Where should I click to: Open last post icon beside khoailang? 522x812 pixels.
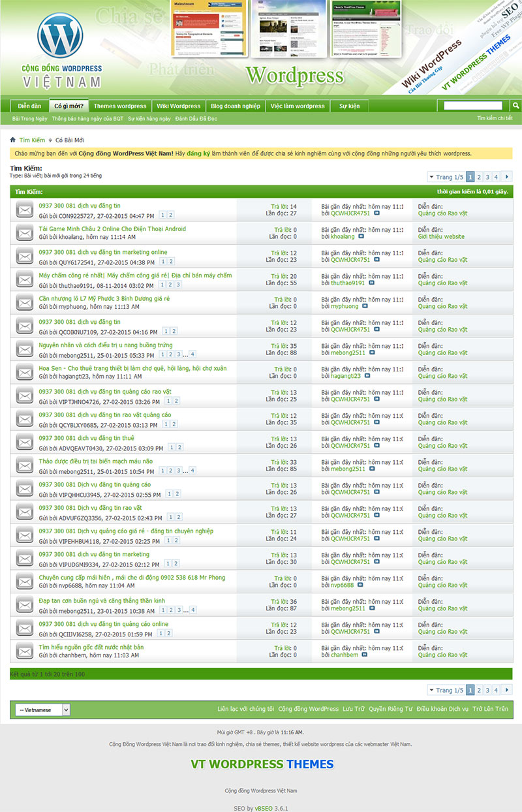coord(361,237)
